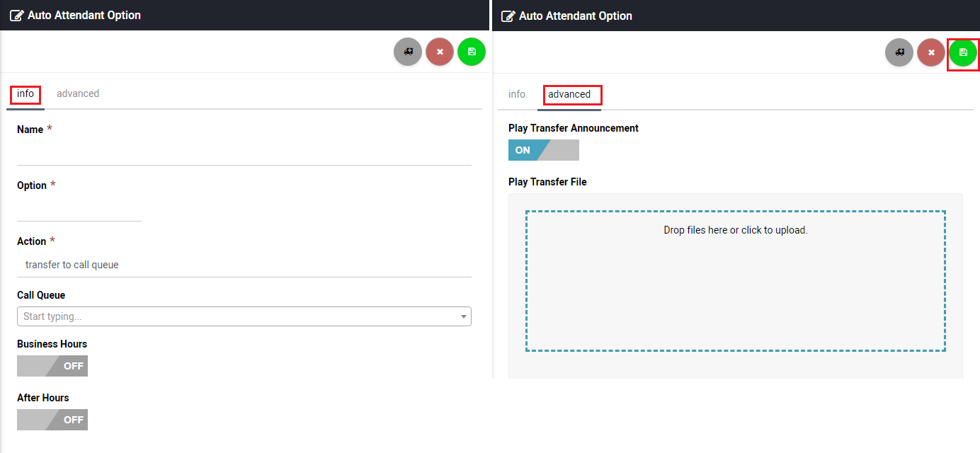980x453 pixels.
Task: Enable the Business Hours toggle
Action: click(x=52, y=366)
